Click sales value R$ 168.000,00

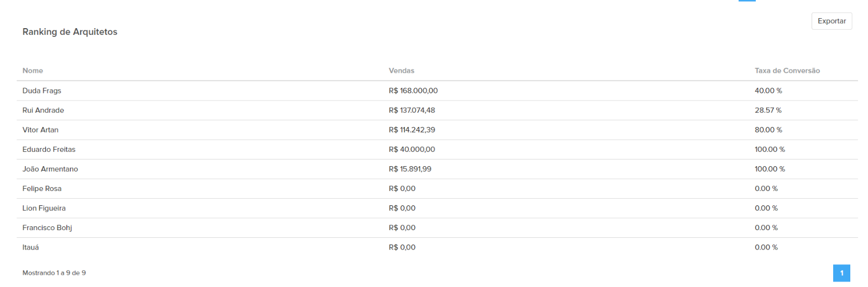point(413,91)
